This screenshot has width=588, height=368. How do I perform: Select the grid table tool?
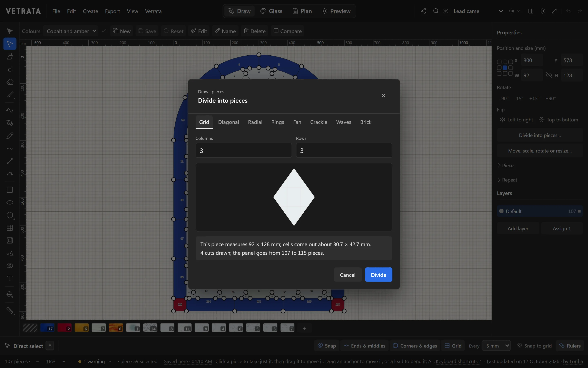[10, 228]
